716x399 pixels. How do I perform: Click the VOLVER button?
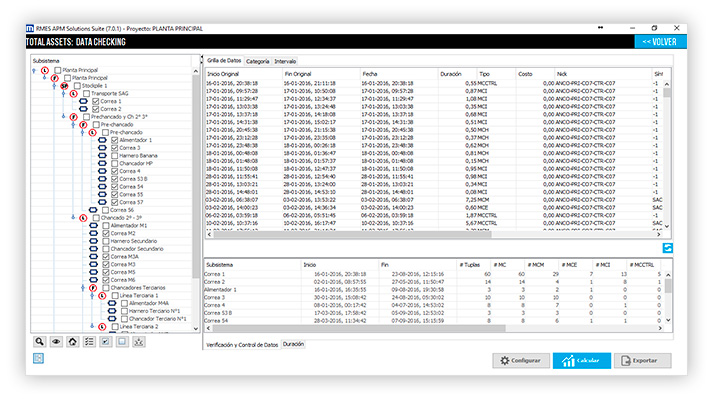tap(660, 42)
